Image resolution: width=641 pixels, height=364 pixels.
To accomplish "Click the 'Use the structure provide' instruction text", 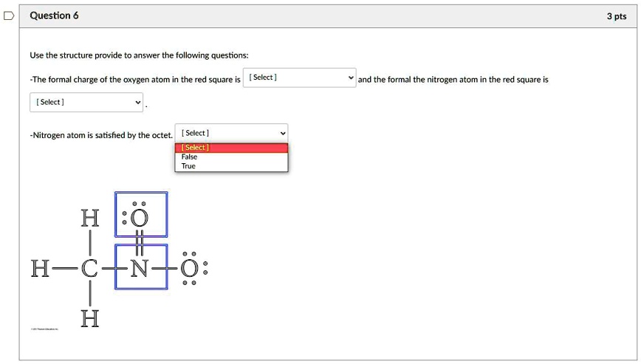I will click(x=139, y=55).
